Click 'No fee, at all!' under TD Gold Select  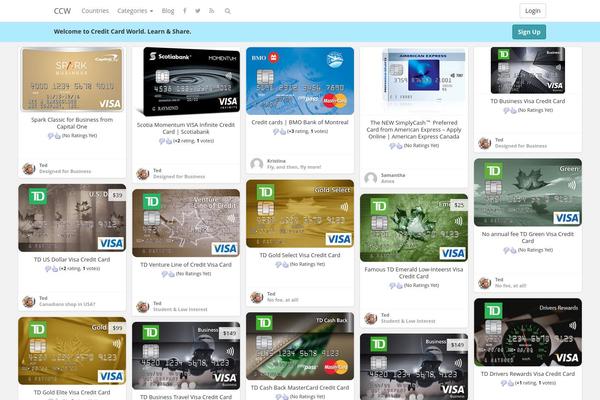(282, 300)
